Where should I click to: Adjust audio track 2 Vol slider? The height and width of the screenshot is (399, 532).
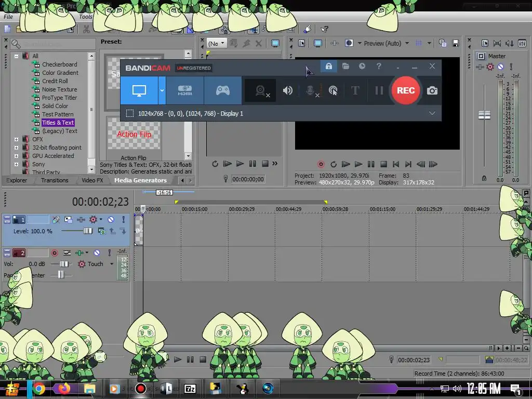(x=63, y=264)
